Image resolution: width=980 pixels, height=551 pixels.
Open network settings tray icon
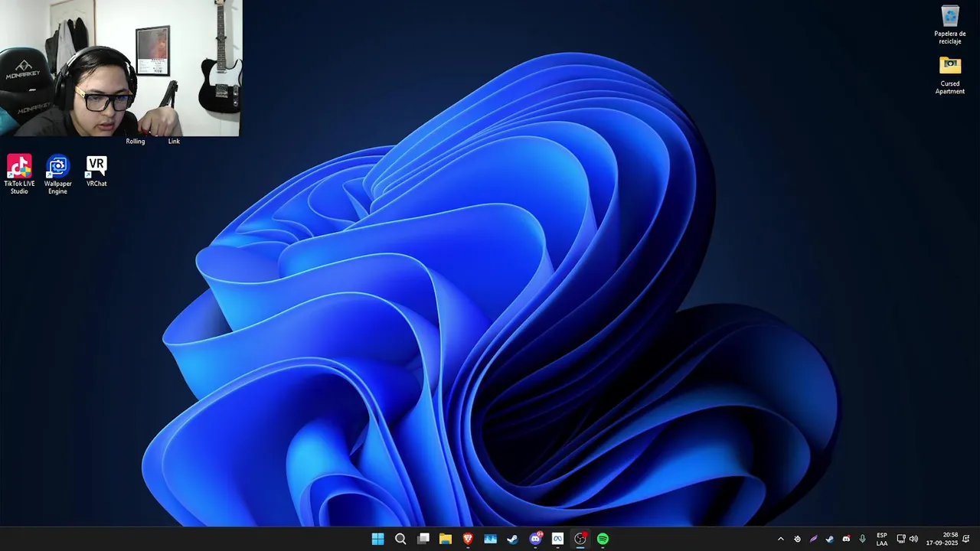click(901, 539)
